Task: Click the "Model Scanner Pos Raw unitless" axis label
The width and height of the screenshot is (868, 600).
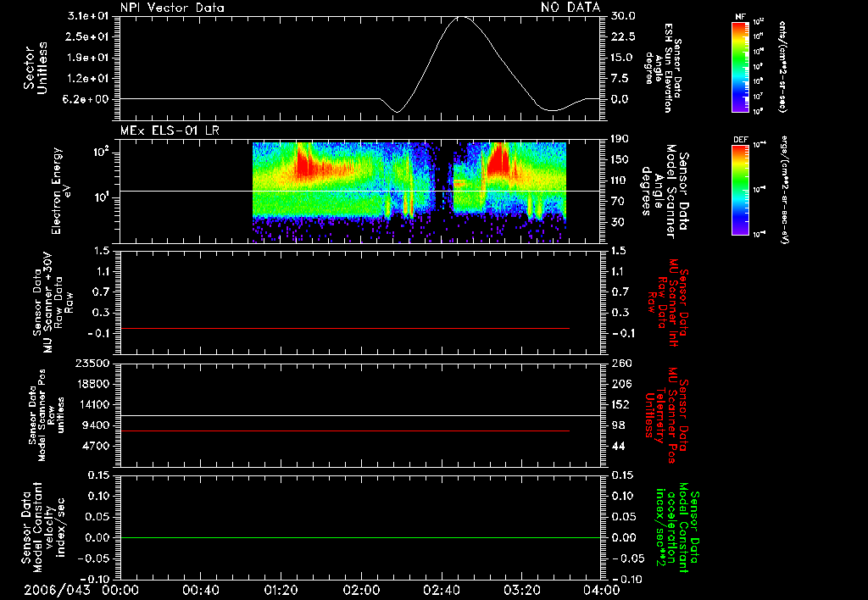Action: coord(47,415)
